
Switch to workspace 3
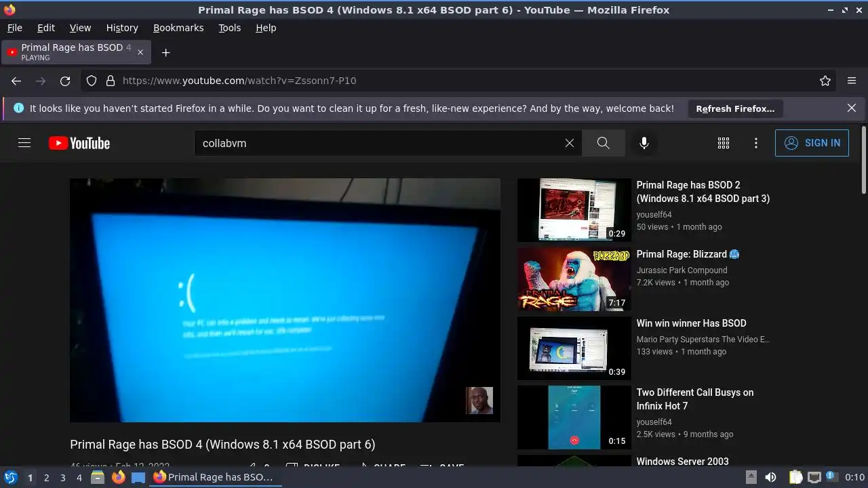click(62, 477)
